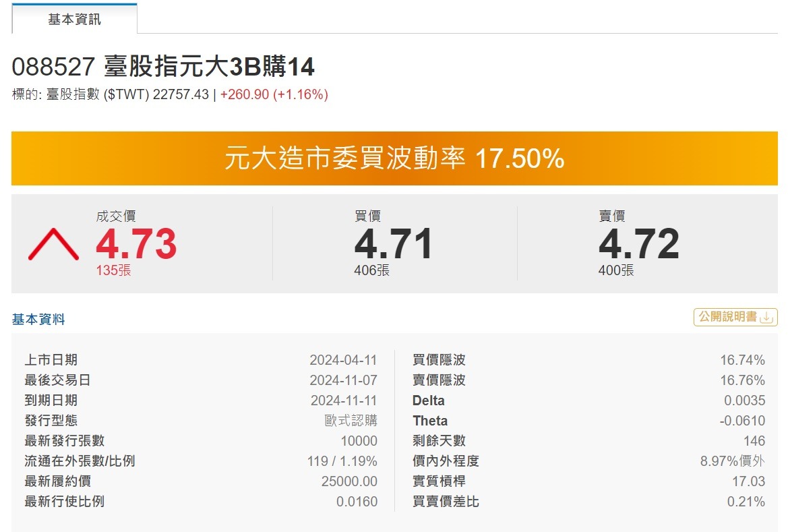Click the bid volume 406張
788x532 pixels.
[372, 270]
